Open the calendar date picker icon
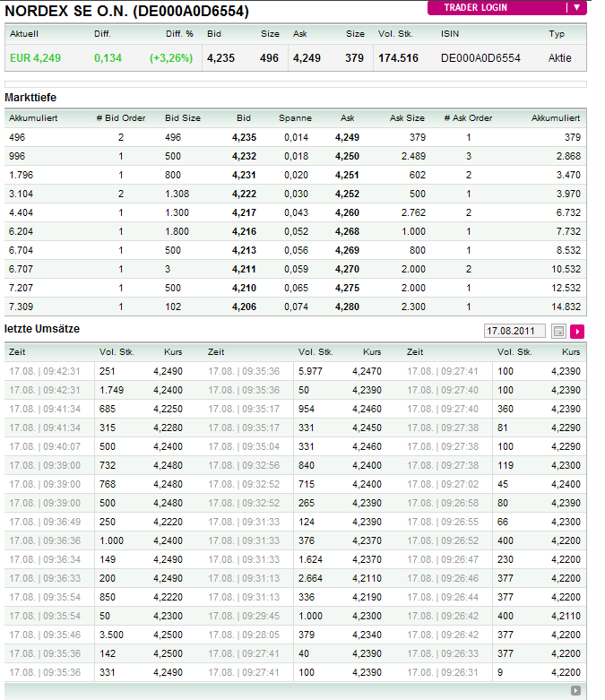 pos(559,332)
